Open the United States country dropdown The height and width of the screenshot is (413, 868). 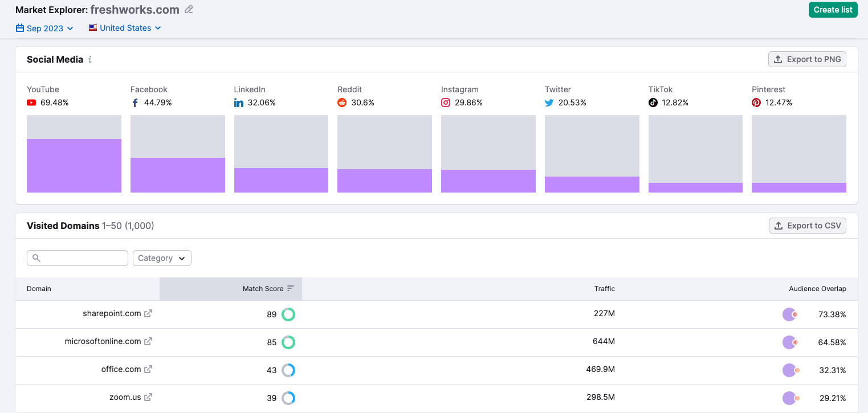coord(125,28)
